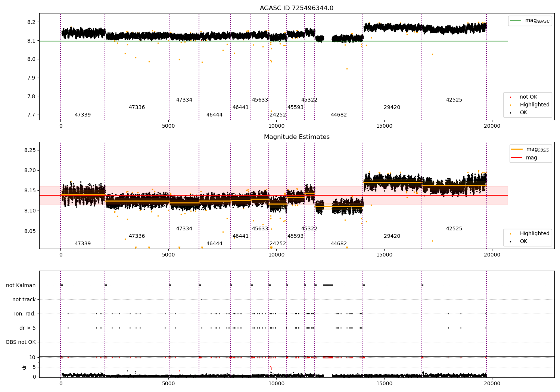Click the 8.05 y-axis tick label

[x=30, y=231]
